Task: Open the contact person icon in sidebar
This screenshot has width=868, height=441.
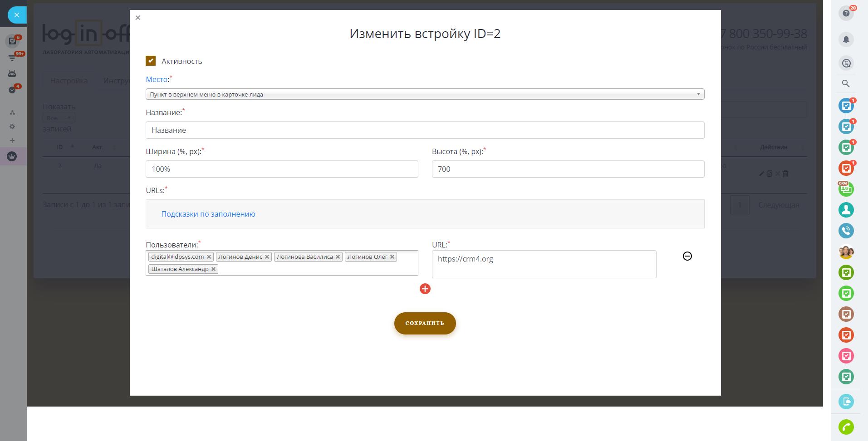Action: click(x=846, y=210)
